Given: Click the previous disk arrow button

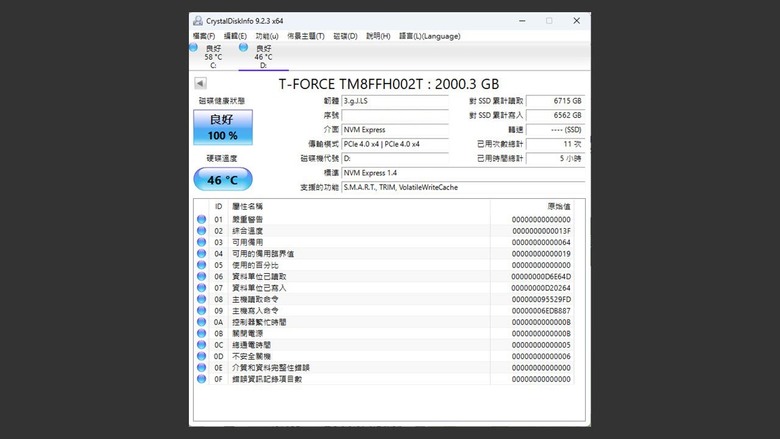Looking at the screenshot, I should pos(200,83).
